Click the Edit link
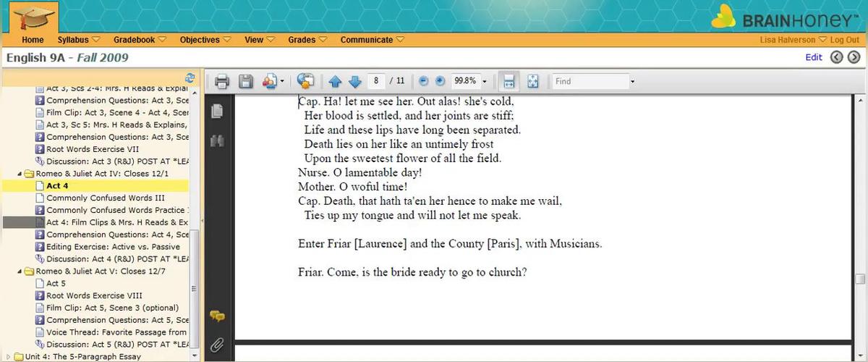The width and height of the screenshot is (868, 362). click(814, 57)
